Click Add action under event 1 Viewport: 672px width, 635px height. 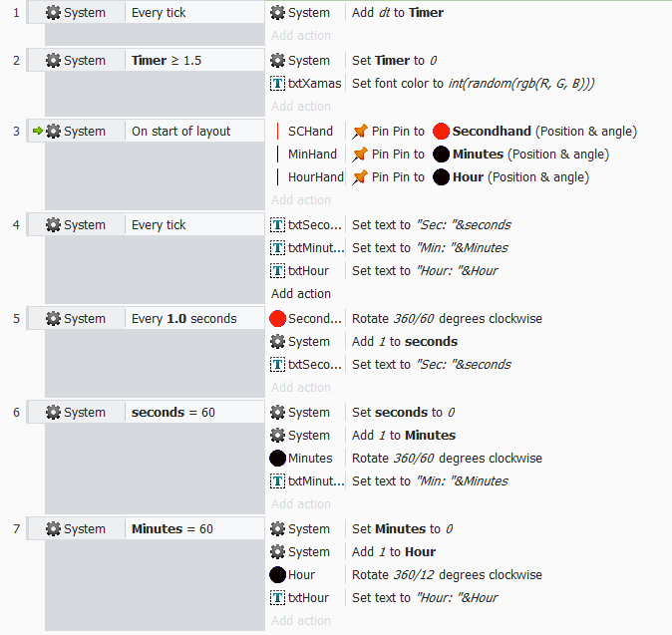click(301, 36)
